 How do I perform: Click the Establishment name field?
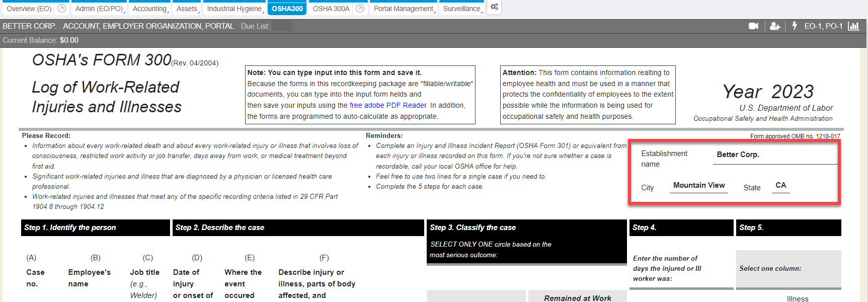click(775, 155)
